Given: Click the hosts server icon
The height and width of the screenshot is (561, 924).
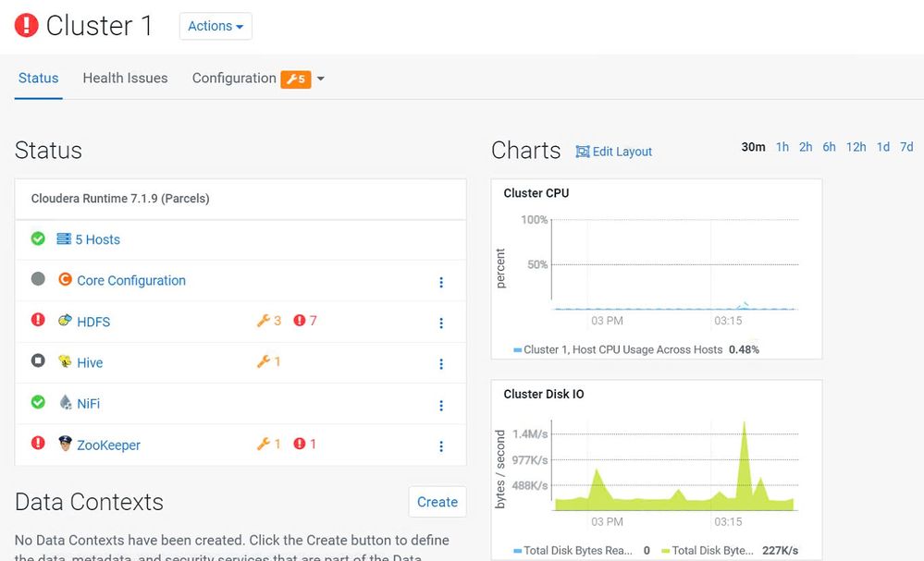Looking at the screenshot, I should tap(64, 238).
